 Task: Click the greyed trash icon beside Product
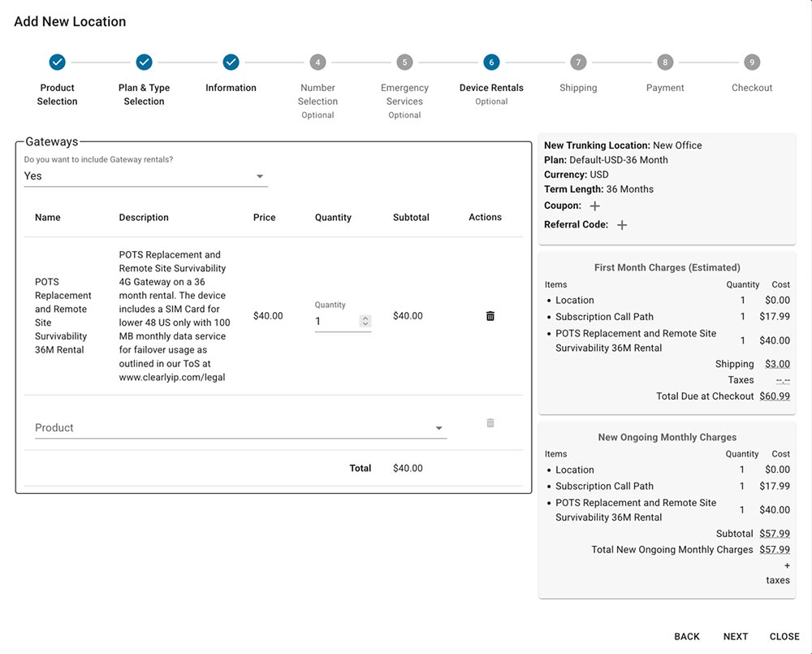click(x=490, y=423)
